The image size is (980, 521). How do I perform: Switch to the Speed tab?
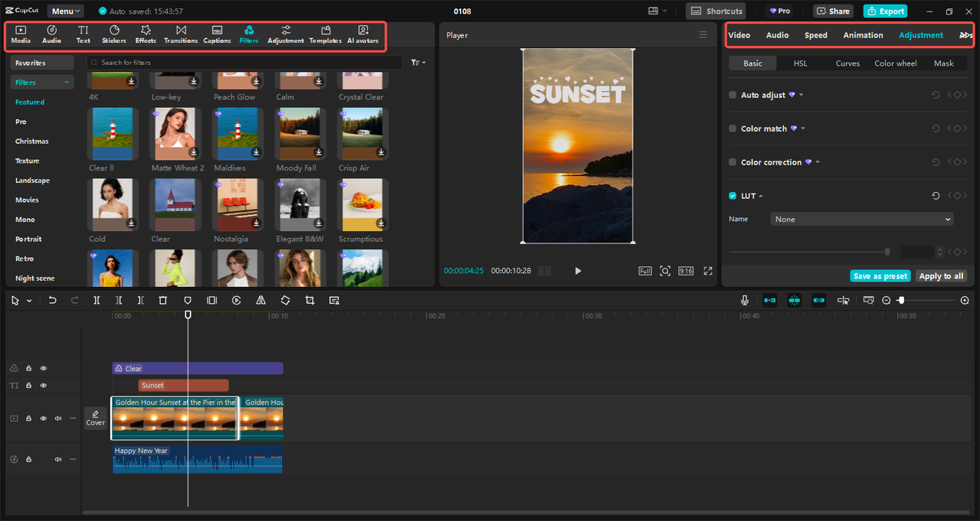[815, 35]
